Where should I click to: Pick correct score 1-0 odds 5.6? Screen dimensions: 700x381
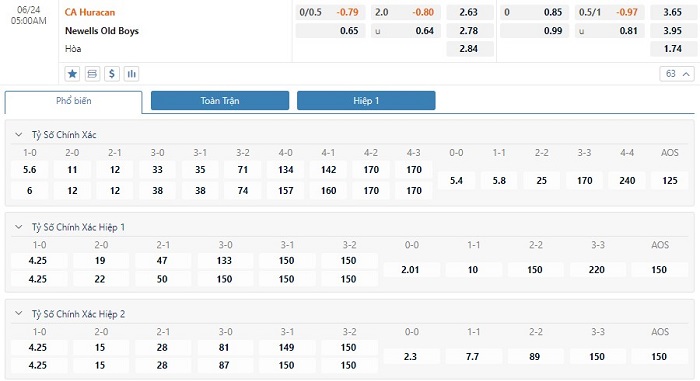pyautogui.click(x=29, y=170)
